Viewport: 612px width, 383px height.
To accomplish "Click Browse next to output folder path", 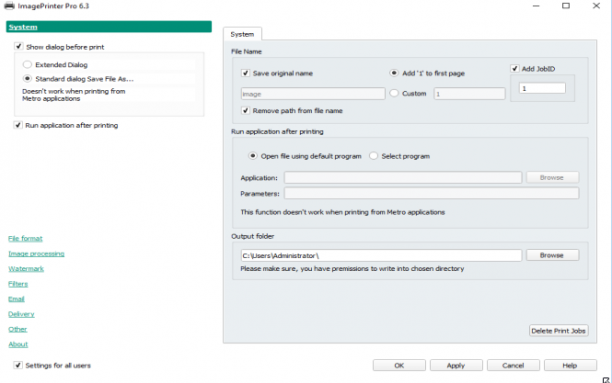I will [552, 255].
